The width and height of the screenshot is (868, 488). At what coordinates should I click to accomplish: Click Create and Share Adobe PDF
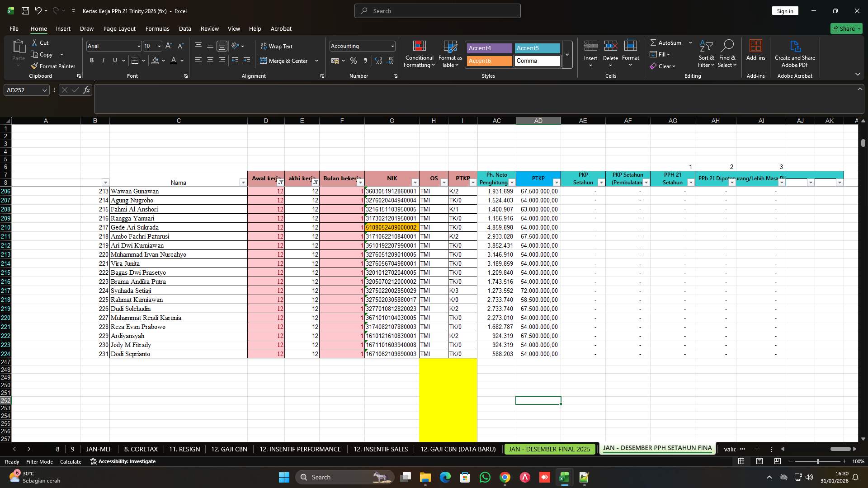click(795, 53)
